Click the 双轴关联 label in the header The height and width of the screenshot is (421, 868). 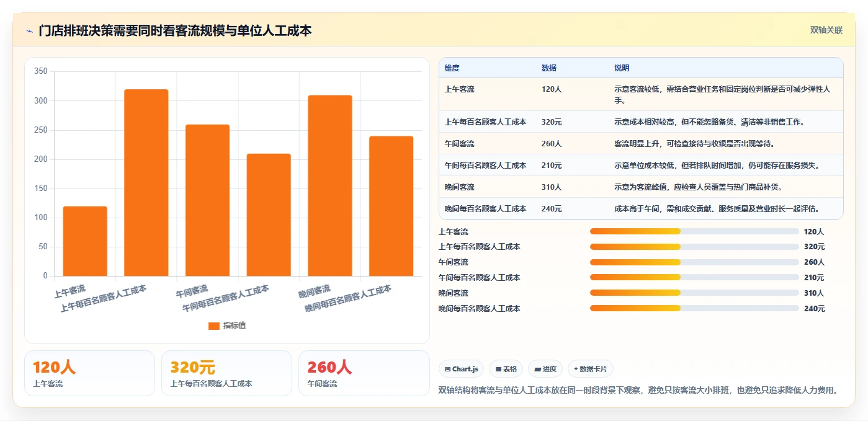(826, 30)
